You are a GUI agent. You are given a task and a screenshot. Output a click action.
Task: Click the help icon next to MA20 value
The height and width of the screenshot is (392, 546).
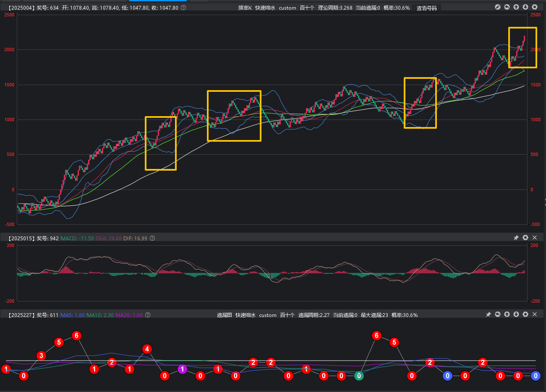(x=148, y=315)
